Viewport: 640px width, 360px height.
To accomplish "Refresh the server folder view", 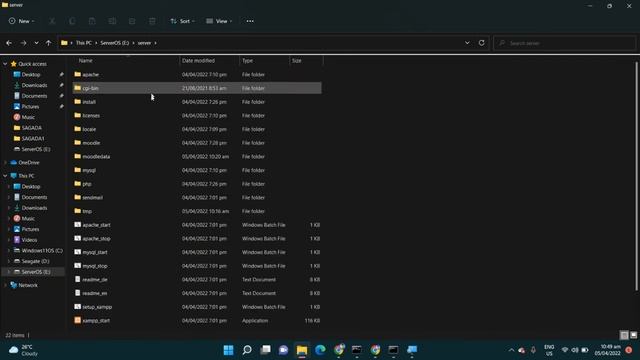I will (x=482, y=43).
